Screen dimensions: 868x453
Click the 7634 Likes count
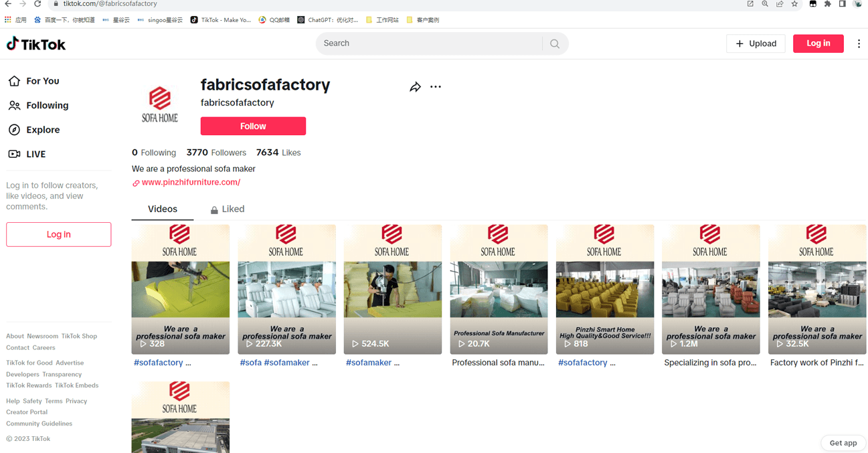tap(278, 153)
